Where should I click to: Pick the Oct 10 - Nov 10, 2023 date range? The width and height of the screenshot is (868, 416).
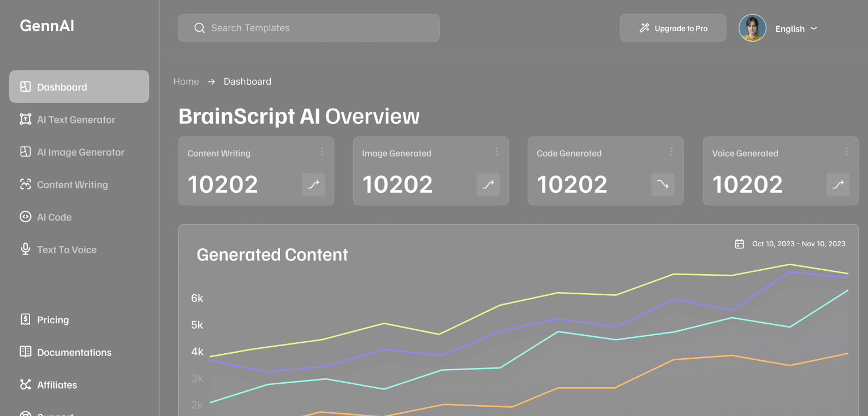(798, 244)
